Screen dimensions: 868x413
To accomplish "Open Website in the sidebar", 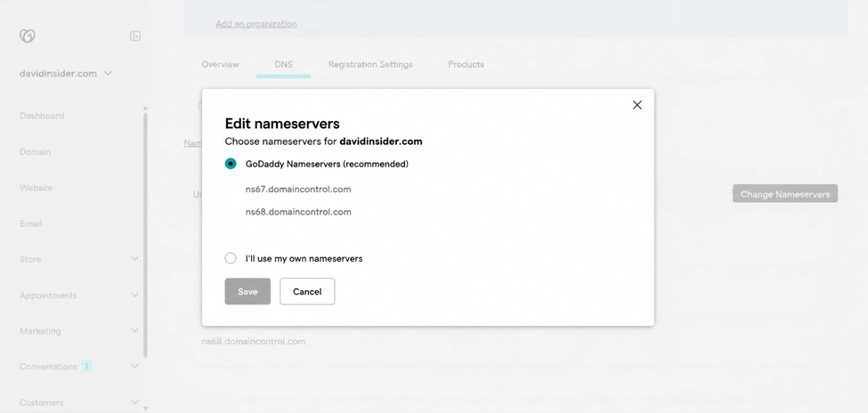I will 36,188.
